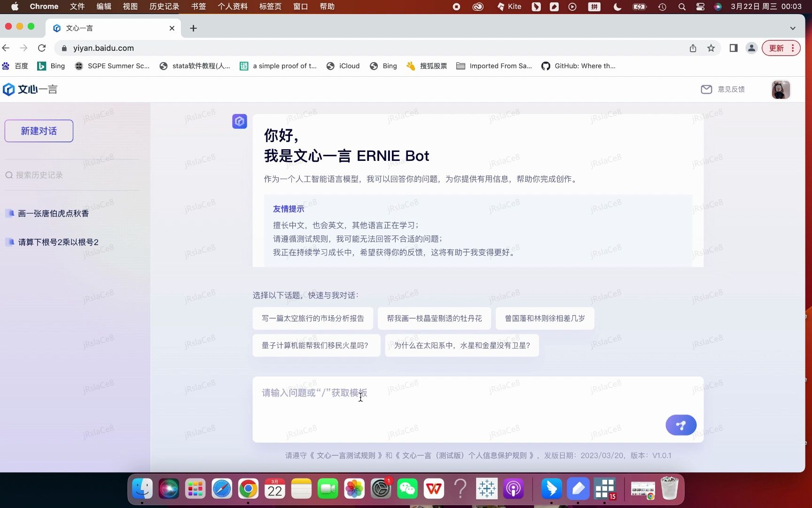The height and width of the screenshot is (508, 812).
Task: Open the Chrome profile icon
Action: [751, 48]
